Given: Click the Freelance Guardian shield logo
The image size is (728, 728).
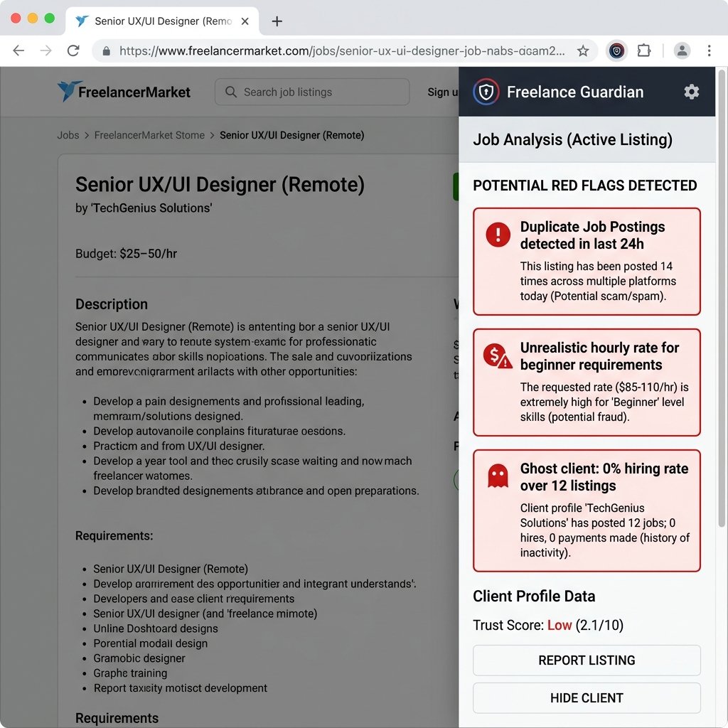Looking at the screenshot, I should click(x=486, y=92).
